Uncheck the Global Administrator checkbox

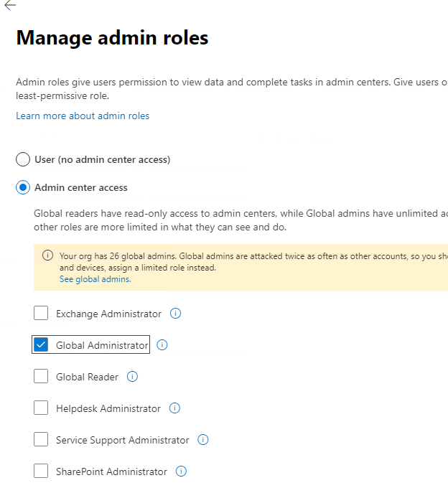(x=41, y=345)
